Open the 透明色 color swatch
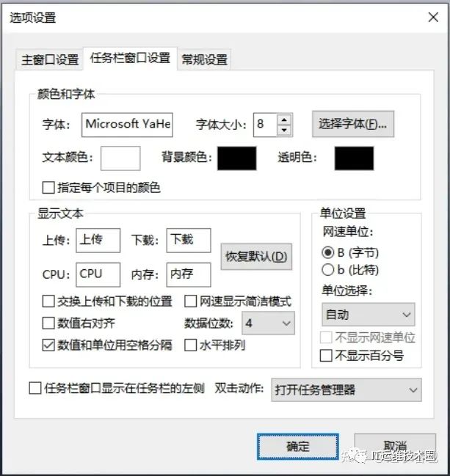The height and width of the screenshot is (476, 450). pos(354,158)
